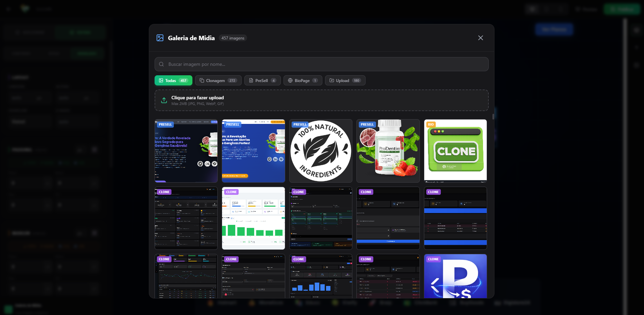
Task: Open the PreSell filter tab
Action: click(x=262, y=80)
